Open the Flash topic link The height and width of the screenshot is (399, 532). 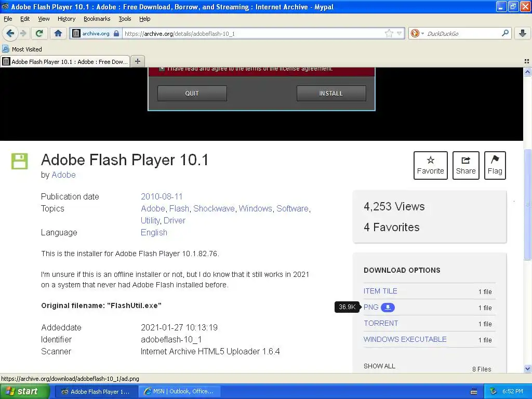pyautogui.click(x=179, y=208)
